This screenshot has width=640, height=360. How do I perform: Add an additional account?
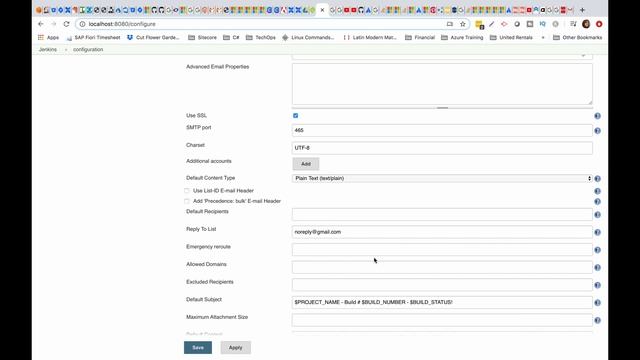coord(306,164)
